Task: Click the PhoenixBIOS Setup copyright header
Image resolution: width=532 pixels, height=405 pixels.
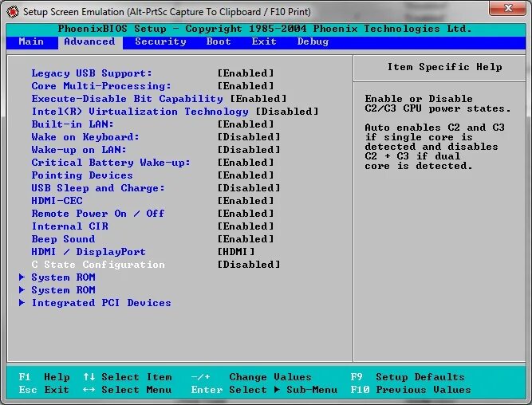Action: [265, 29]
